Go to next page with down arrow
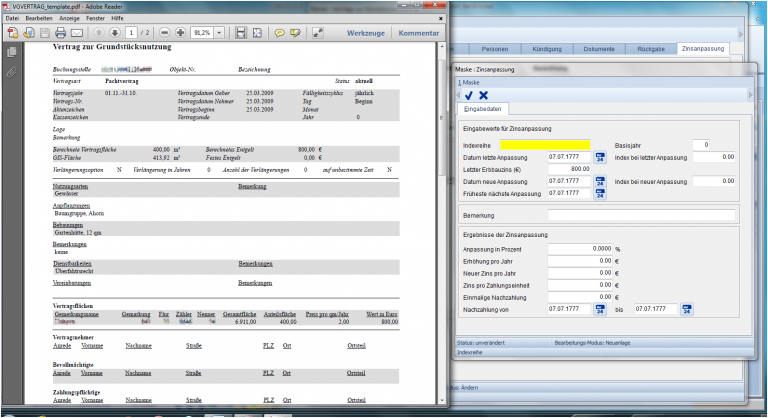The height and width of the screenshot is (418, 768). [x=115, y=33]
